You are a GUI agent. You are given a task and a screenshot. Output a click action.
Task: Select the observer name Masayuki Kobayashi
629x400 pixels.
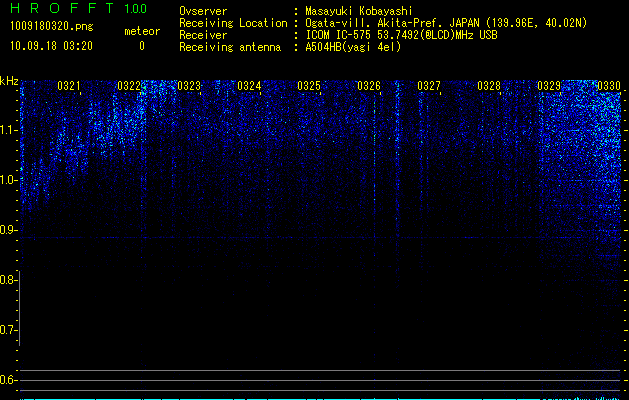click(359, 11)
